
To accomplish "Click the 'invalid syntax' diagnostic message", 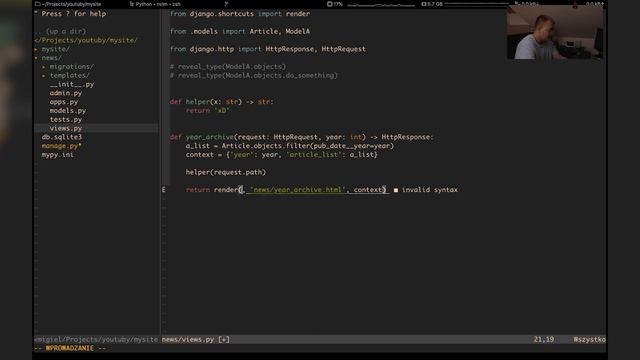I will tap(430, 190).
